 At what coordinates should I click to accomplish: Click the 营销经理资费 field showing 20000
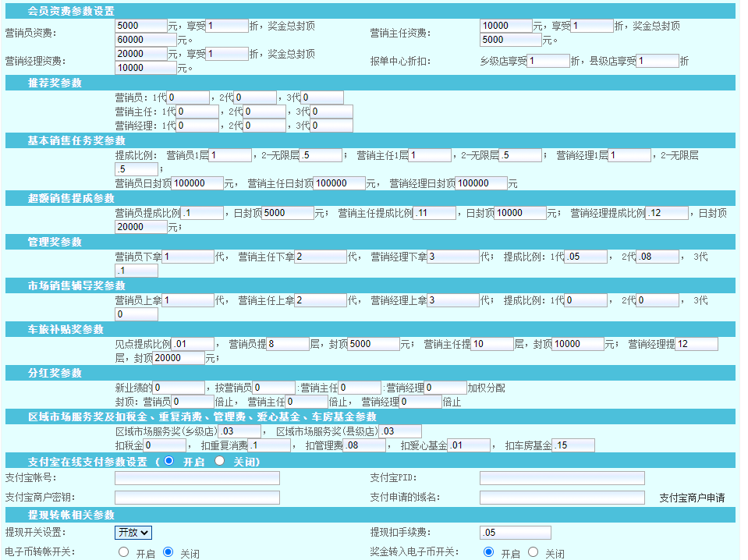[140, 54]
